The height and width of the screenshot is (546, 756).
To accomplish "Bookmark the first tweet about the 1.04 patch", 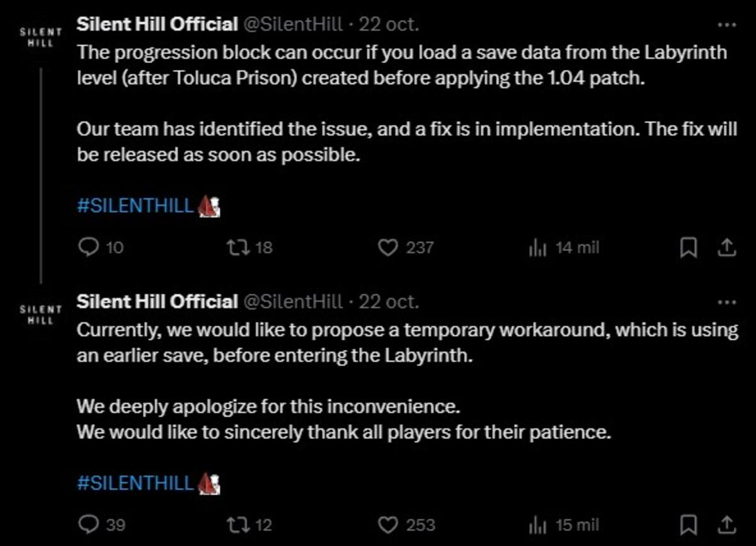I will tap(689, 248).
